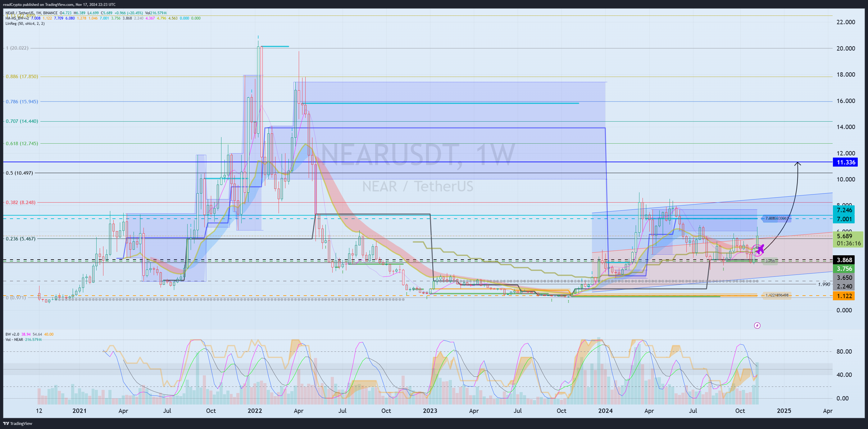This screenshot has height=429, width=868.
Task: Click the 0.886 (17.850) Fibonacci label
Action: point(22,76)
